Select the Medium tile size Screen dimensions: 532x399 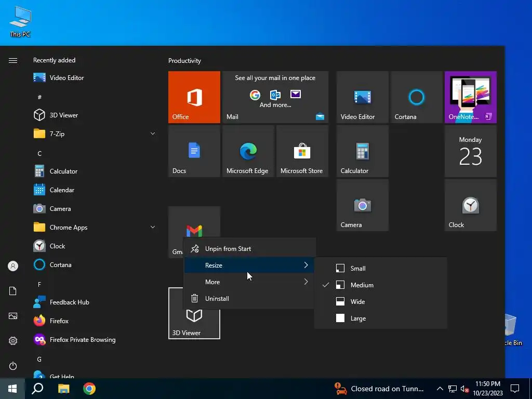click(380, 285)
